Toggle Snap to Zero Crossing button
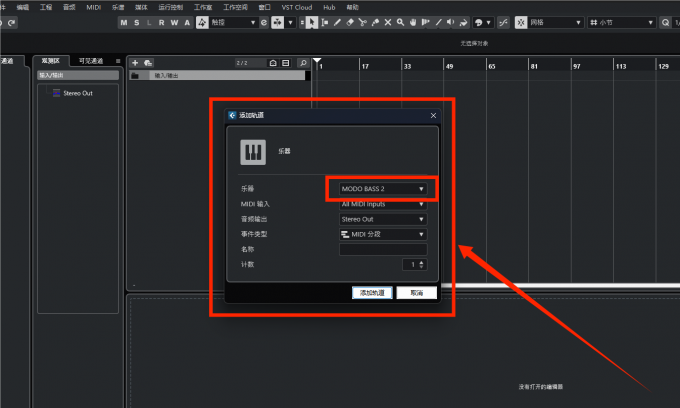The width and height of the screenshot is (680, 408). click(503, 23)
